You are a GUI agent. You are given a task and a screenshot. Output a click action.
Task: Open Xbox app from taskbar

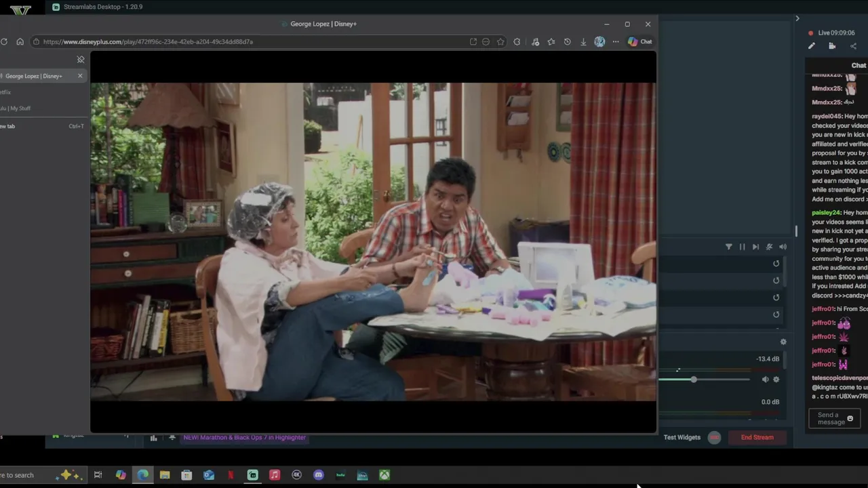[384, 475]
